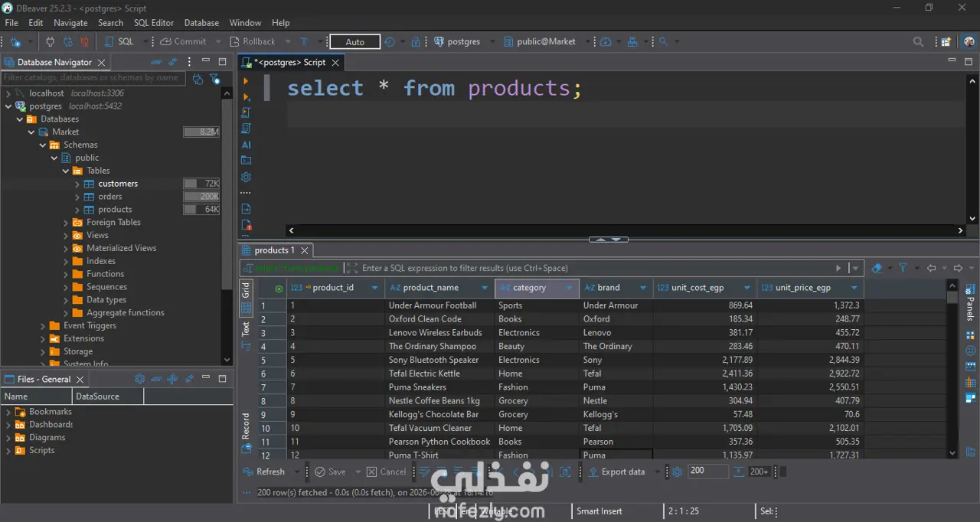This screenshot has width=980, height=522.
Task: Expand the orders table node
Action: [x=77, y=197]
